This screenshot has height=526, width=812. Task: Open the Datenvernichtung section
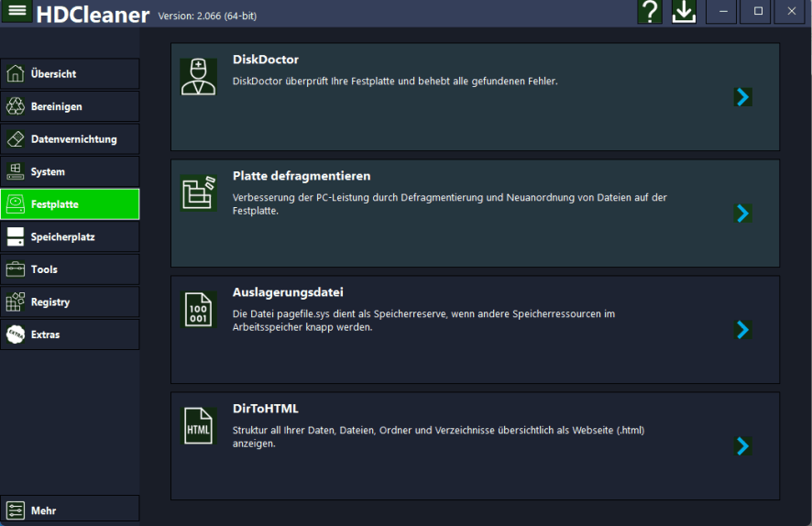[x=70, y=139]
